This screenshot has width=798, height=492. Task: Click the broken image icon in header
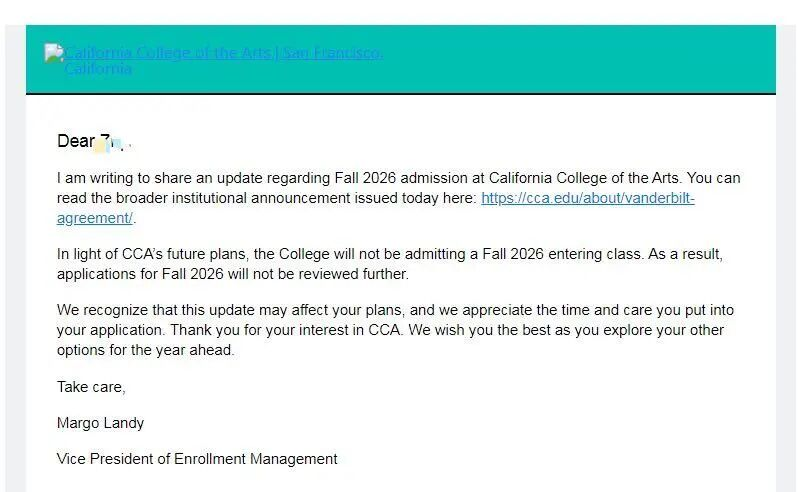click(54, 54)
